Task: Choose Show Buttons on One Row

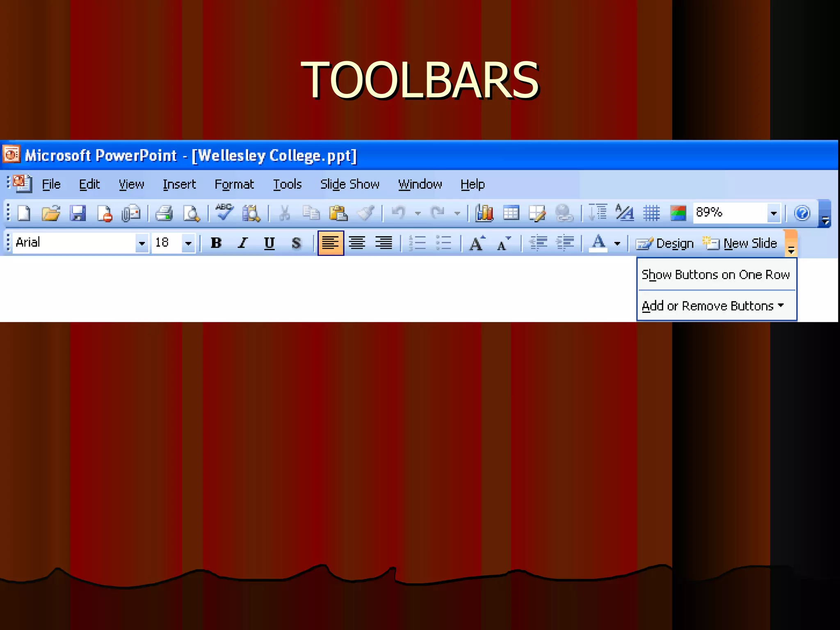Action: 717,274
